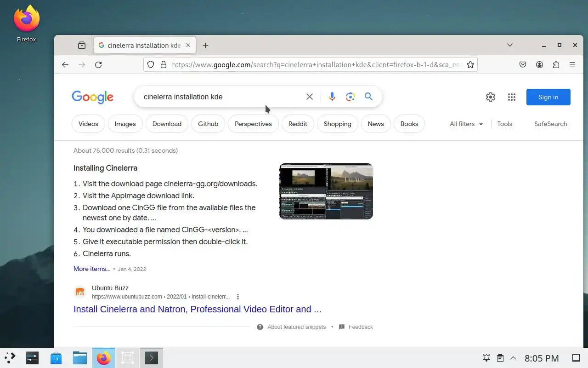Image resolution: width=588 pixels, height=368 pixels.
Task: Switch to the Videos filter
Action: [88, 124]
